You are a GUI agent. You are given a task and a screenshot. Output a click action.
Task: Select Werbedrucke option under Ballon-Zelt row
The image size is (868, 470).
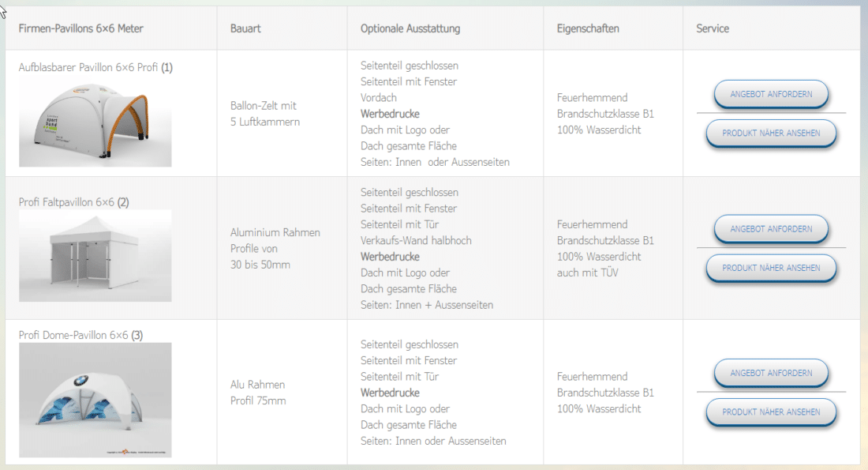click(391, 114)
